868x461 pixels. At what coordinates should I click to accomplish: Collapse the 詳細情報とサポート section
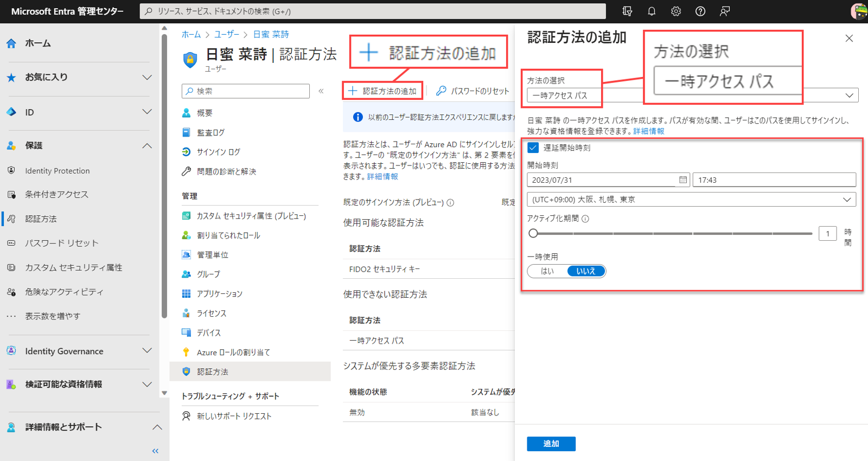157,427
